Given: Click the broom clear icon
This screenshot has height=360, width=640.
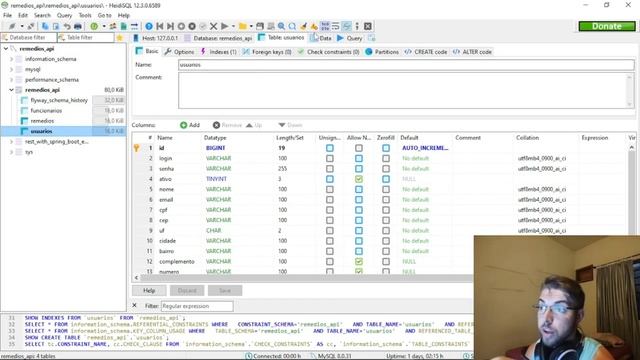Looking at the screenshot, I should (303, 26).
